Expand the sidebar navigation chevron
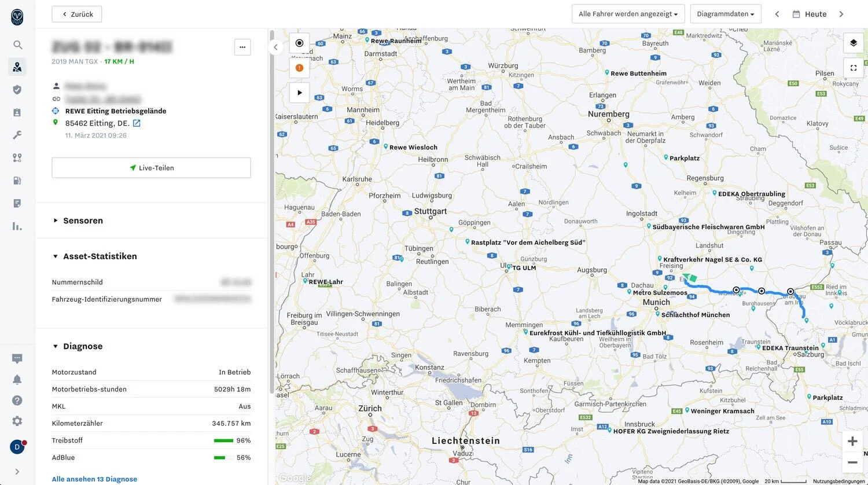The width and height of the screenshot is (868, 485). (17, 472)
